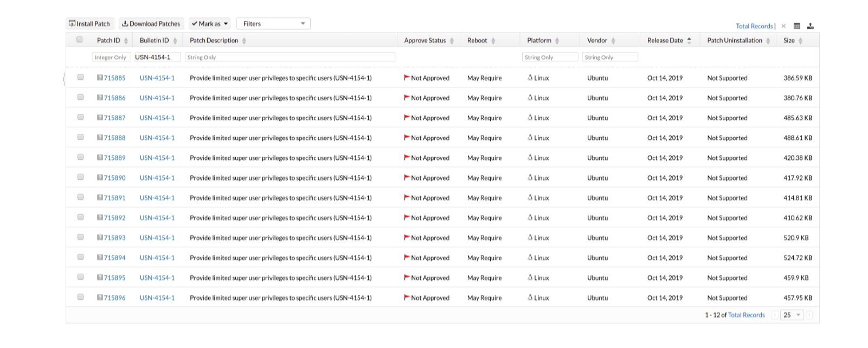Open the USN-4154-1 bulletin link for patch 715889
The image size is (868, 348).
point(157,158)
